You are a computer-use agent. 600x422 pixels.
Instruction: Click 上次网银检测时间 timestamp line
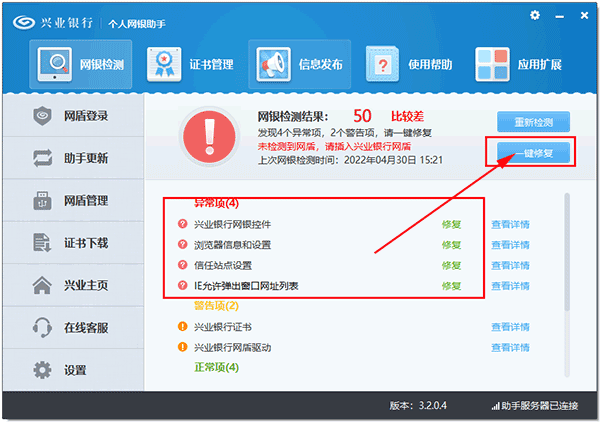(x=350, y=160)
